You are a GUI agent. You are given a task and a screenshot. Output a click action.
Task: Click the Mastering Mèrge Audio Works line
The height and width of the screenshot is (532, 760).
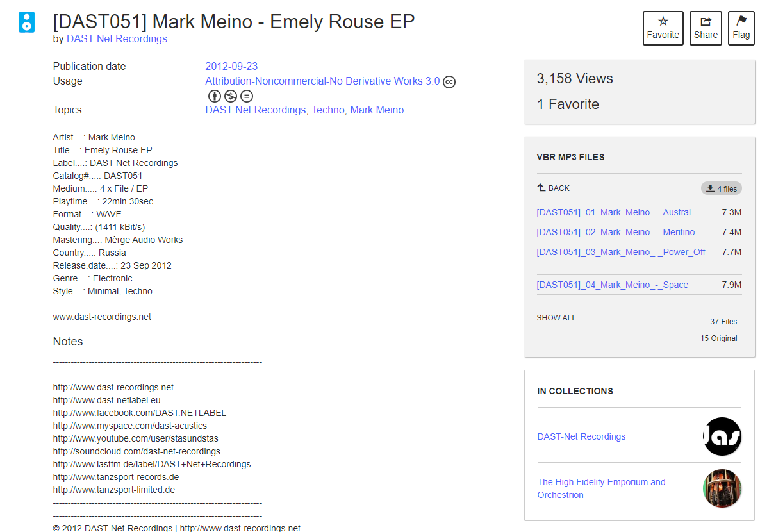pos(118,240)
